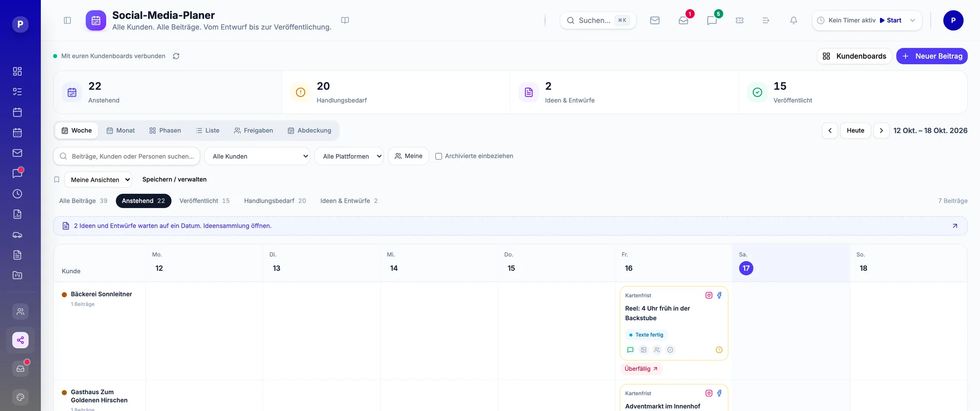Click comment icon on Backstube reel card

coord(630,350)
